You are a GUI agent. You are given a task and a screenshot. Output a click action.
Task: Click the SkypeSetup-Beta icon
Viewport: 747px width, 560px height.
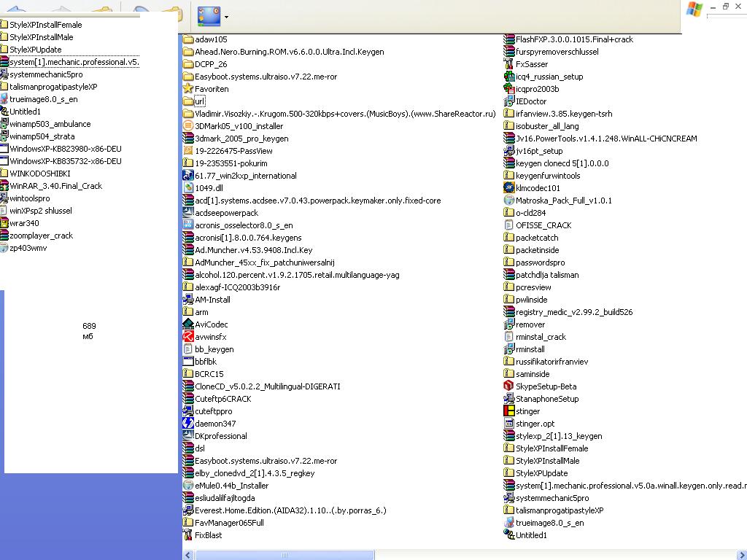[x=508, y=386]
